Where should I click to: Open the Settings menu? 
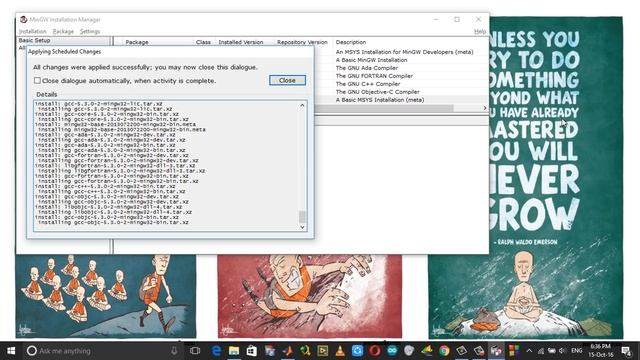click(x=90, y=31)
